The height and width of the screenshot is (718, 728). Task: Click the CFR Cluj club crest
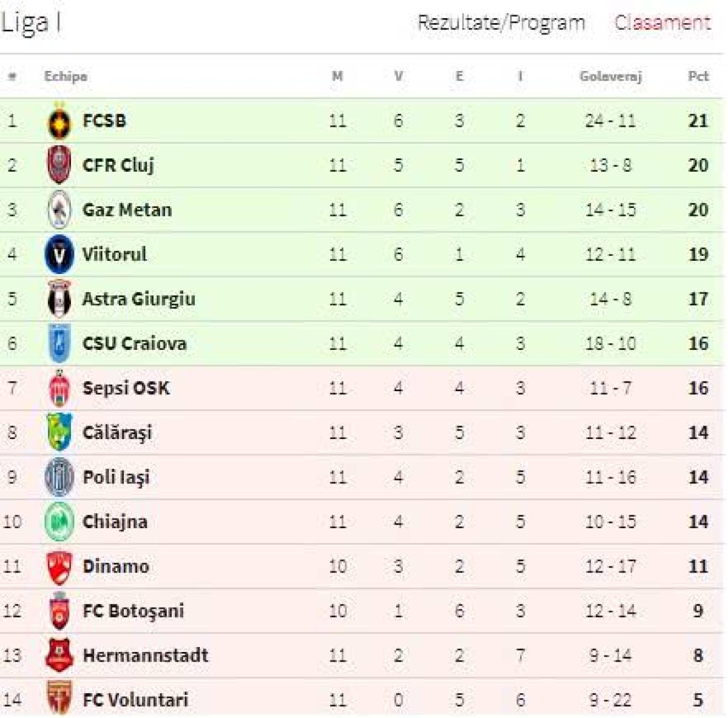point(59,165)
